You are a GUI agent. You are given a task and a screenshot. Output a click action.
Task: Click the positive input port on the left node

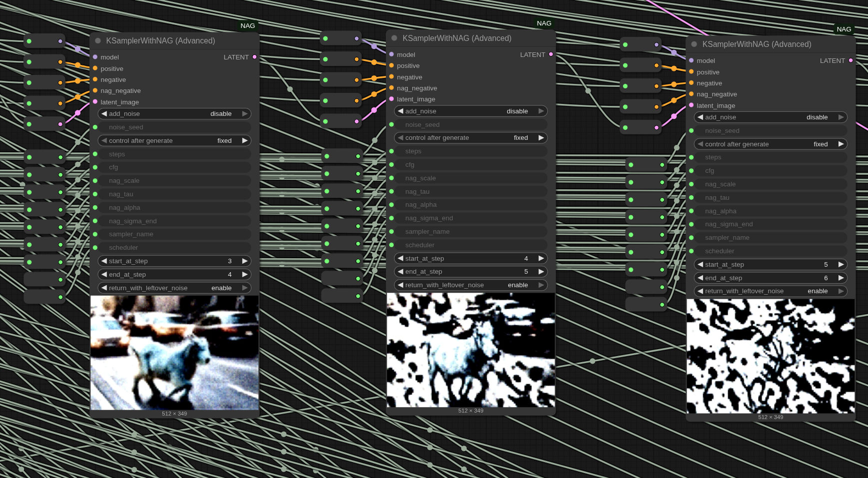[95, 68]
